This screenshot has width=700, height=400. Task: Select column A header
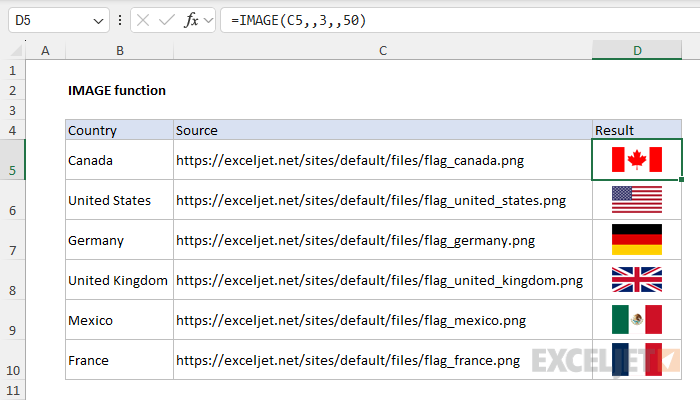tap(45, 50)
